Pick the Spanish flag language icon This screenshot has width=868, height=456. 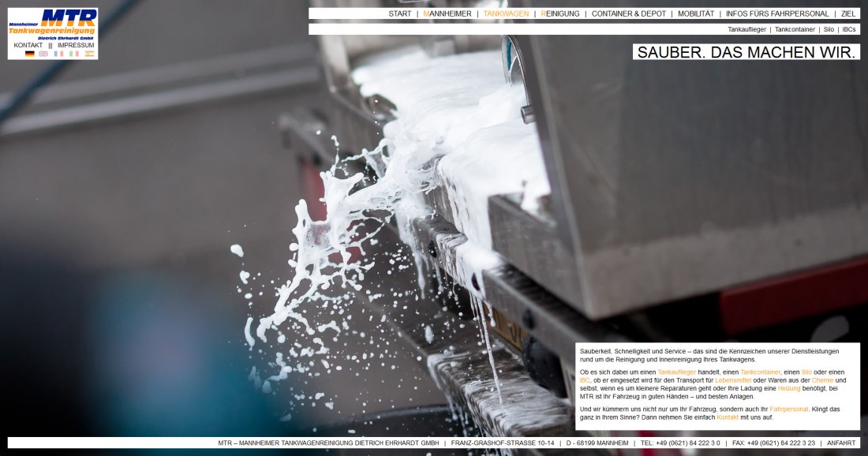[x=89, y=54]
